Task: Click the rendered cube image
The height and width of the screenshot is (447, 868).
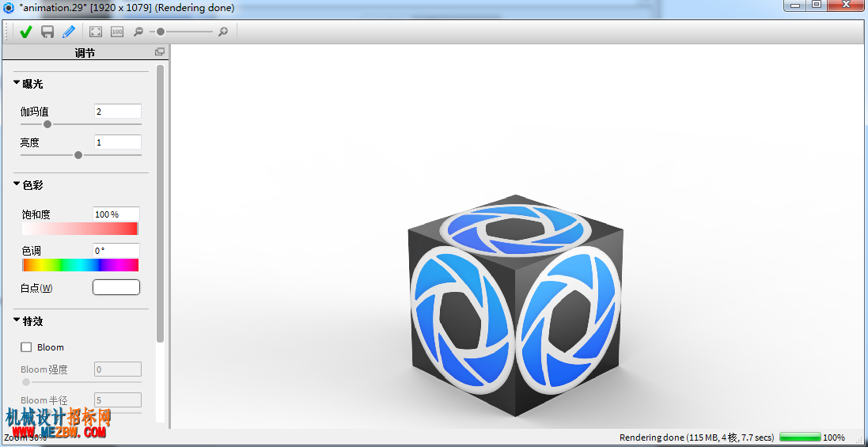Action: pyautogui.click(x=516, y=305)
